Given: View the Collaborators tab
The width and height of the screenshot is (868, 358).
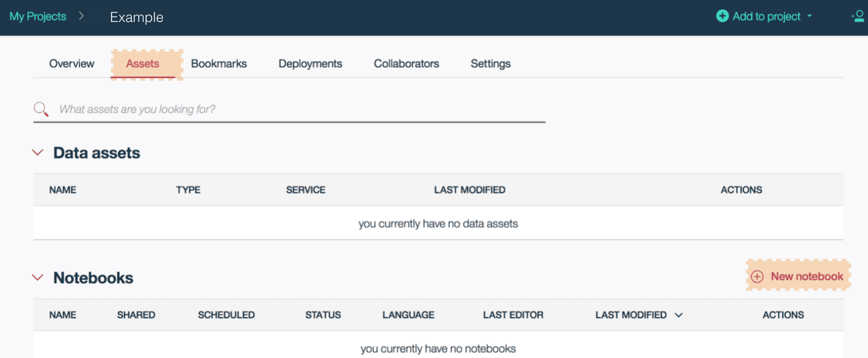Looking at the screenshot, I should pyautogui.click(x=406, y=64).
